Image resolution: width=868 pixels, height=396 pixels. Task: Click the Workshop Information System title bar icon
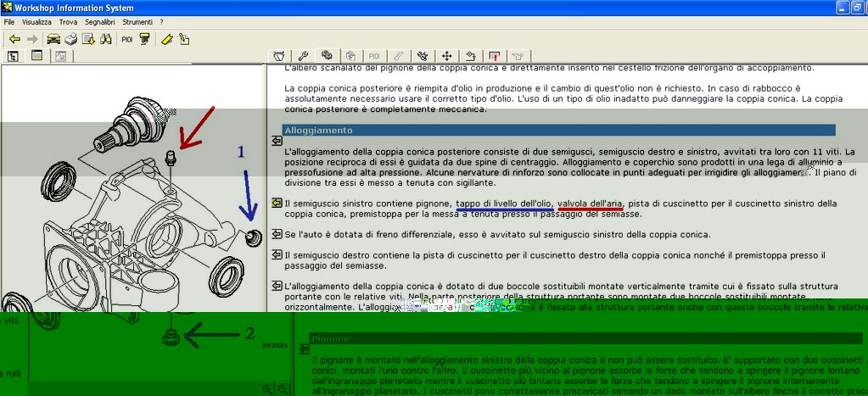coord(7,8)
